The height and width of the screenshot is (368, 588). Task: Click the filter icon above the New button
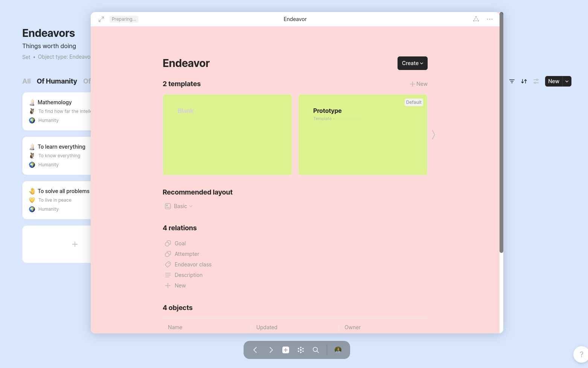pos(512,81)
